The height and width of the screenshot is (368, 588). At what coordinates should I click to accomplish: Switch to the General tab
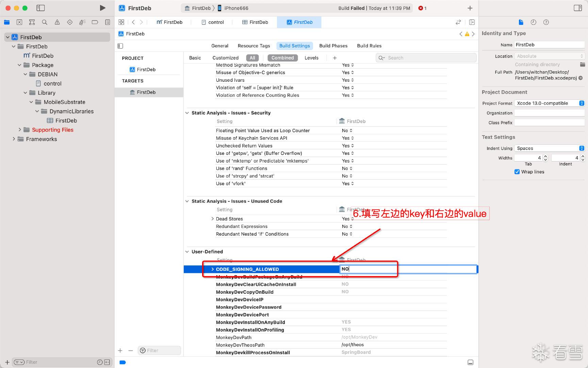point(220,46)
